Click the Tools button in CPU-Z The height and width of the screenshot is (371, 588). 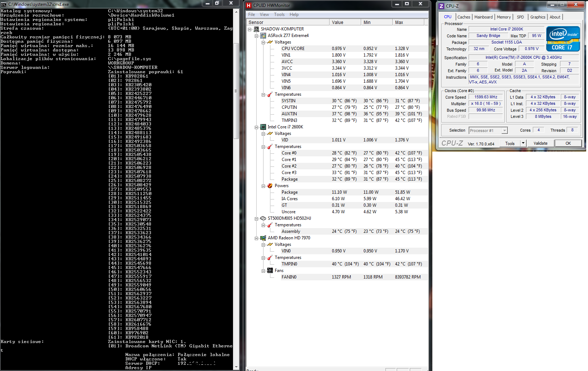pos(510,143)
